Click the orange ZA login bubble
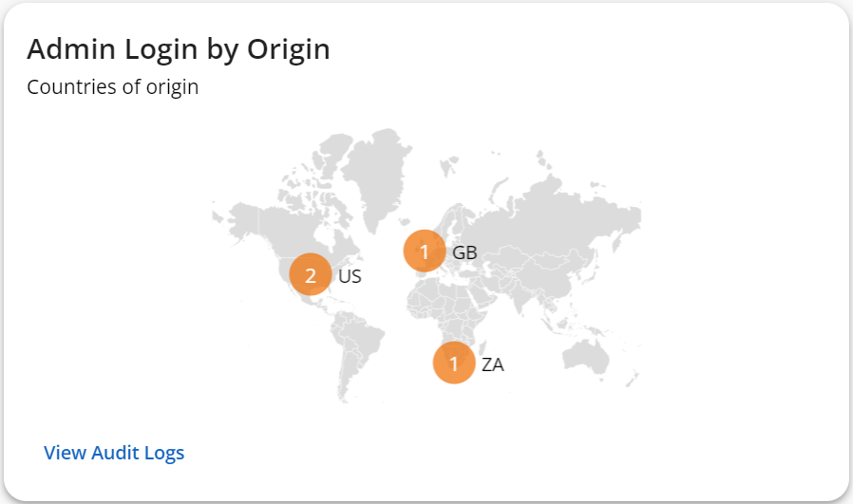 [x=454, y=363]
